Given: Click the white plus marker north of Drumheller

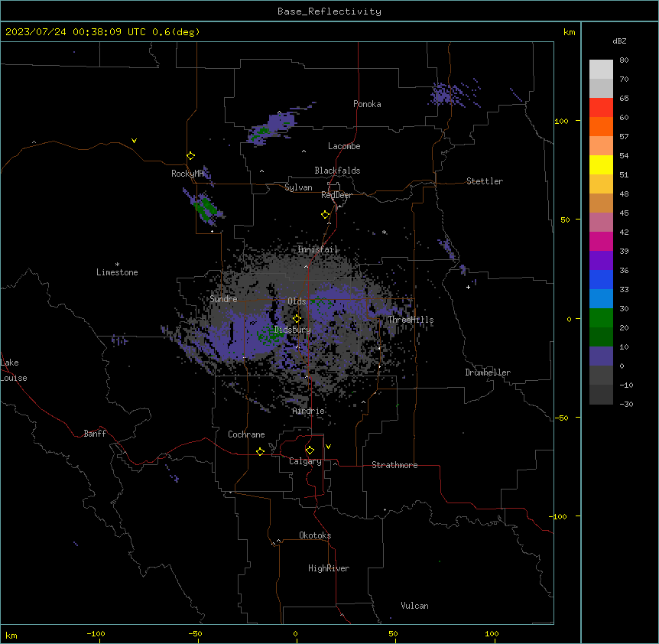Looking at the screenshot, I should click(x=468, y=287).
